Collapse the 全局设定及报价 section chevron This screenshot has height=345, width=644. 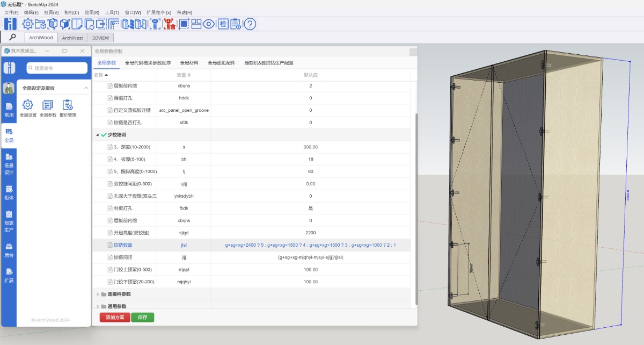point(86,88)
